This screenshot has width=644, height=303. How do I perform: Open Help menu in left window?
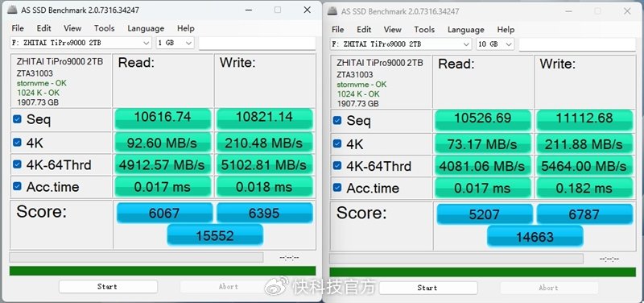click(186, 28)
